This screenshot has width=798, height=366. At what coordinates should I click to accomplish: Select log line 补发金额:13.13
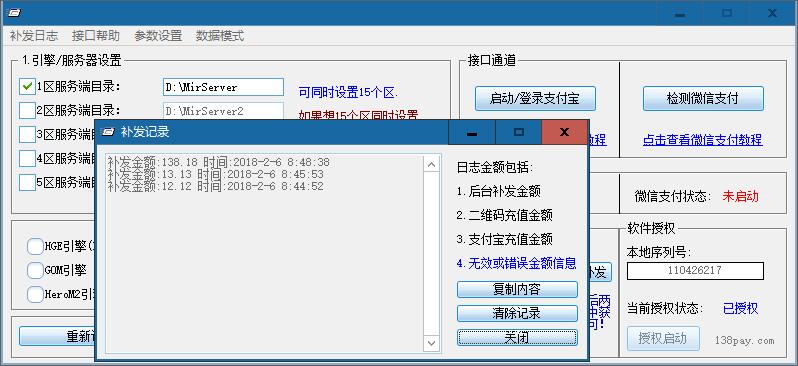[216, 175]
